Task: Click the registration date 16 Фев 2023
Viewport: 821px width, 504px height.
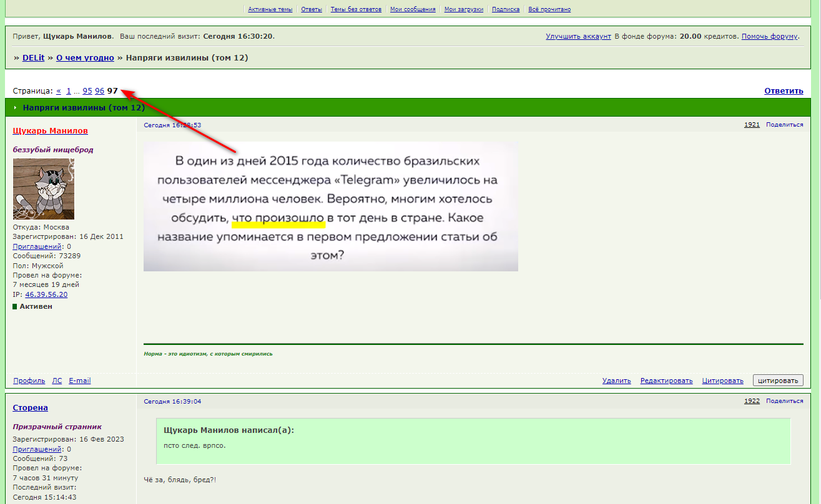Action: pyautogui.click(x=101, y=439)
